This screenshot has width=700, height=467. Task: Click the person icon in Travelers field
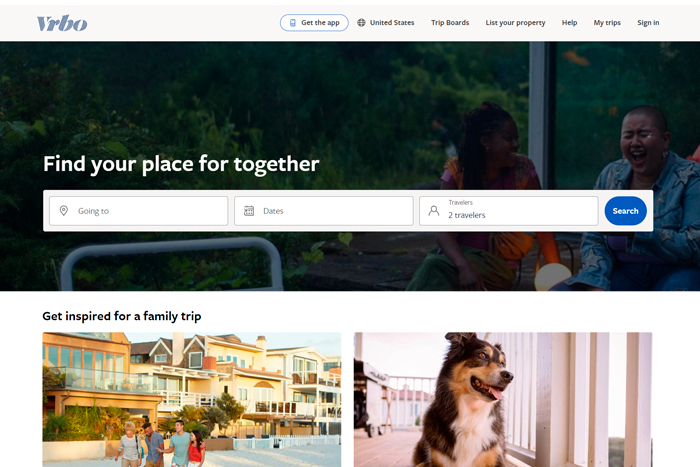tap(433, 211)
